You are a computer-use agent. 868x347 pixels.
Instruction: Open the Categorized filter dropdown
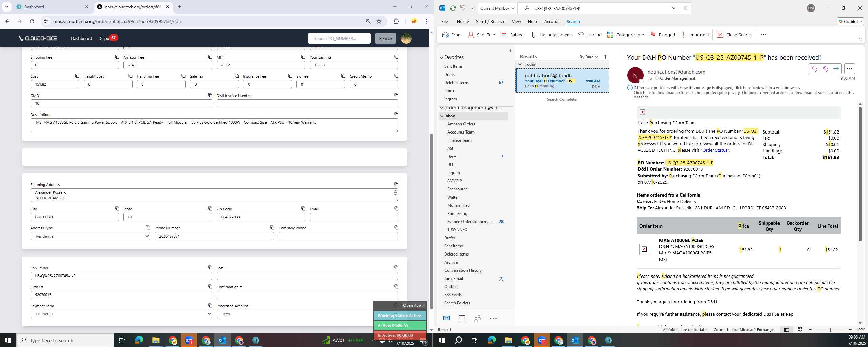[625, 35]
